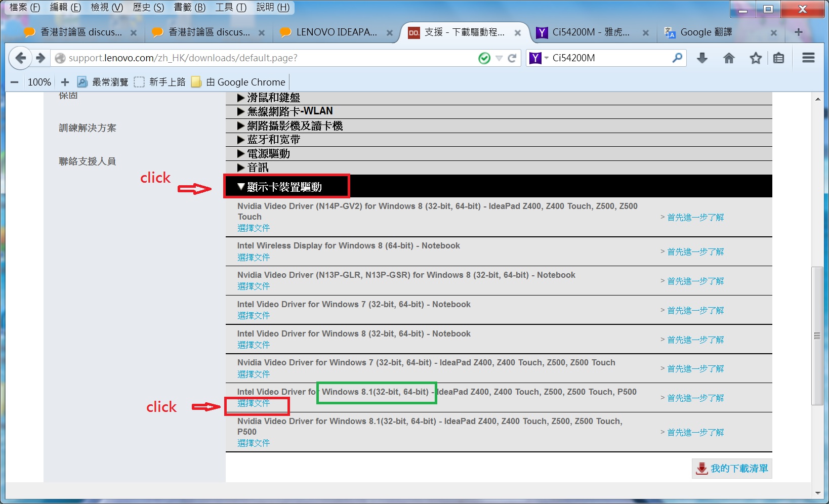Click 選擇文件 under Intel Video Driver Windows 8.1

[254, 403]
